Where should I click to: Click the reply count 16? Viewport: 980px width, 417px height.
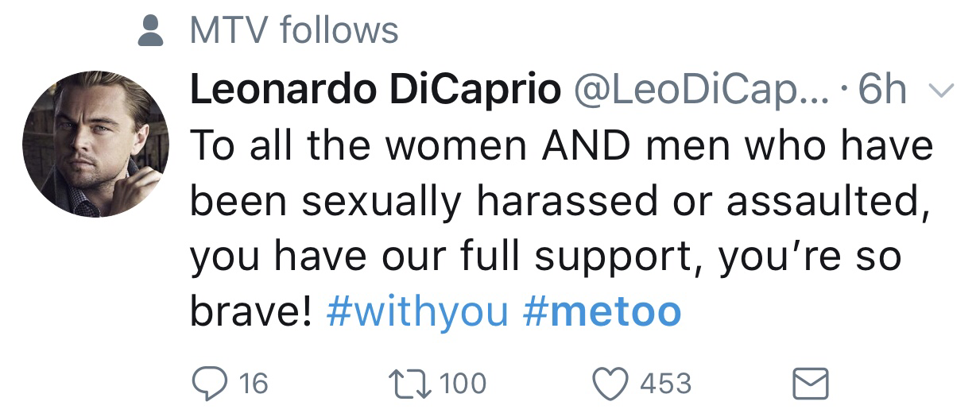254,384
